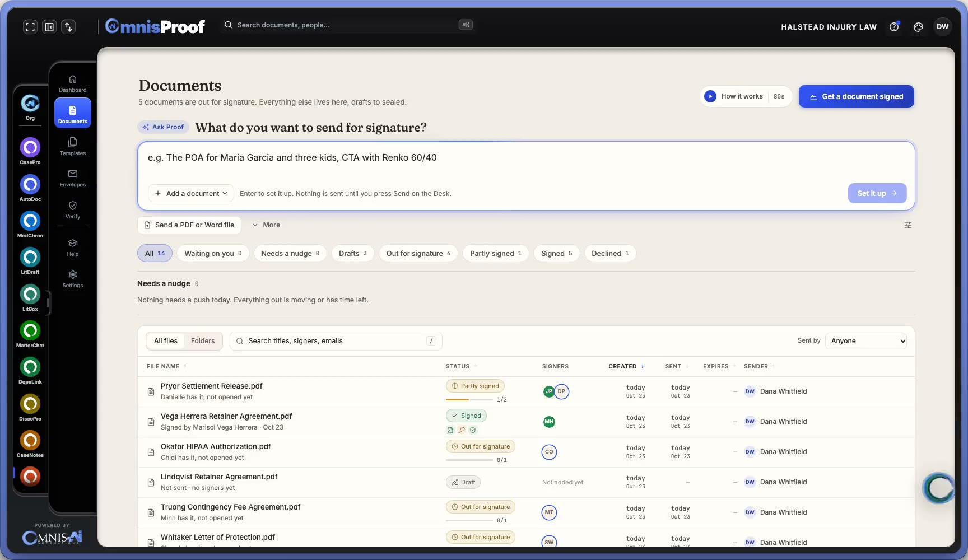The height and width of the screenshot is (560, 968).
Task: Click the Ask Proof chip
Action: coord(163,127)
